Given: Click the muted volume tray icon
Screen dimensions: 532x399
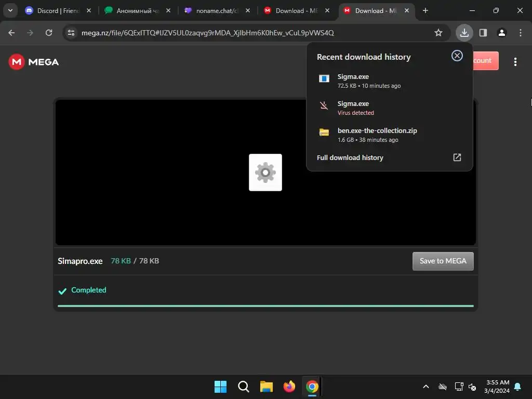Looking at the screenshot, I should point(472,387).
